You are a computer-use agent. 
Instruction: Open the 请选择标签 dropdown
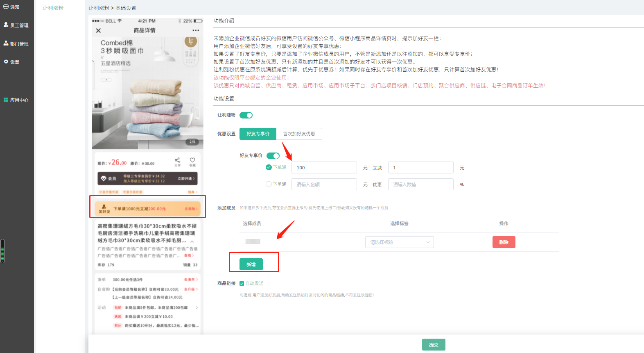pos(399,242)
